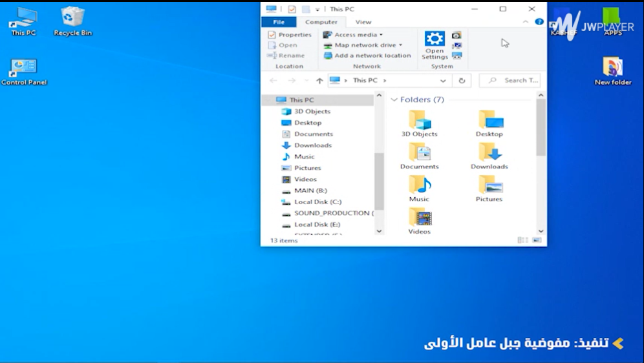Select the Videos folder icon in content pane
This screenshot has height=363, width=644.
tap(420, 221)
